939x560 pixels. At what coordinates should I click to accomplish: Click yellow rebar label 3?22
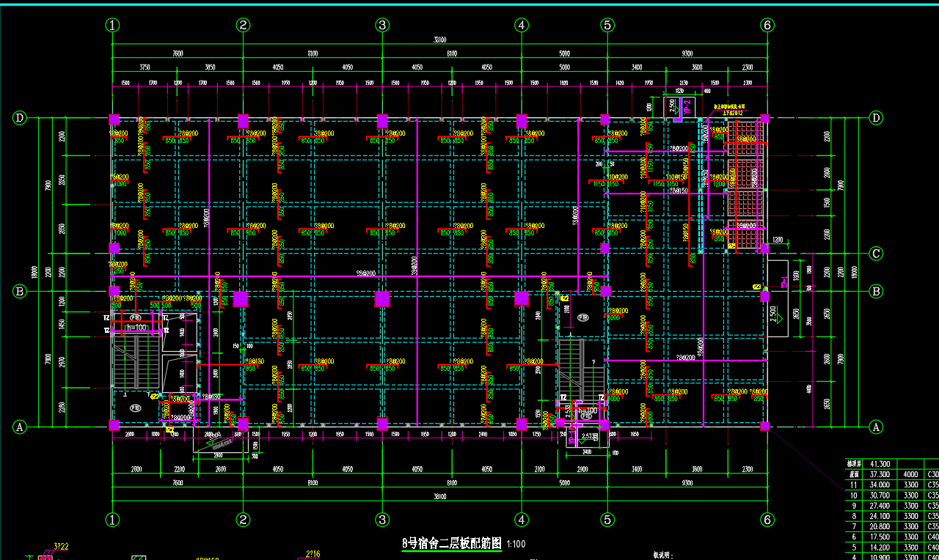click(x=62, y=547)
